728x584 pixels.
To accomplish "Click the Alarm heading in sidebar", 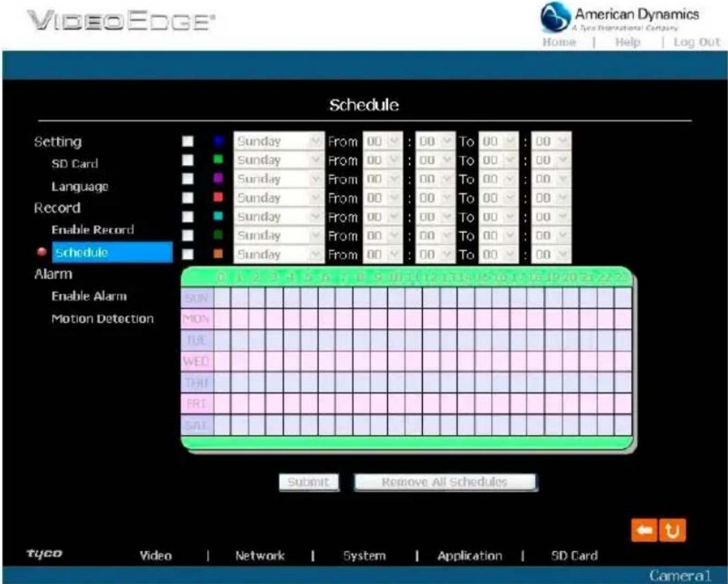I will click(x=53, y=274).
